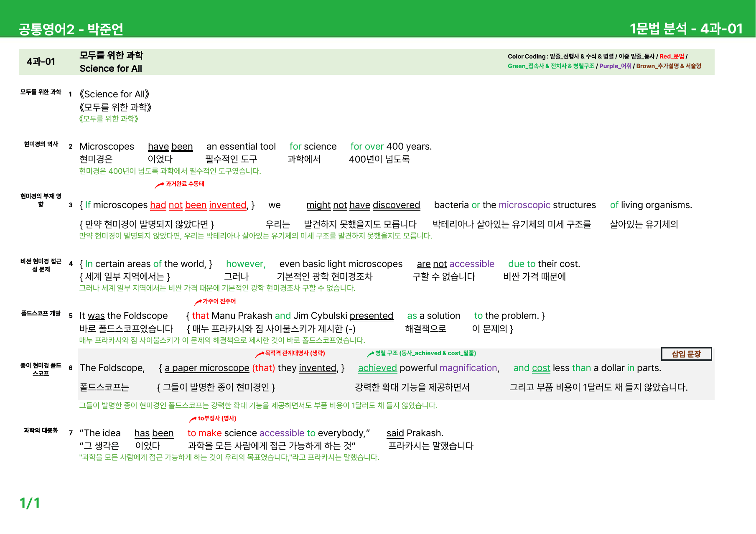Click the section label 폴드스코프 개발
This screenshot has width=756, height=534.
click(41, 313)
